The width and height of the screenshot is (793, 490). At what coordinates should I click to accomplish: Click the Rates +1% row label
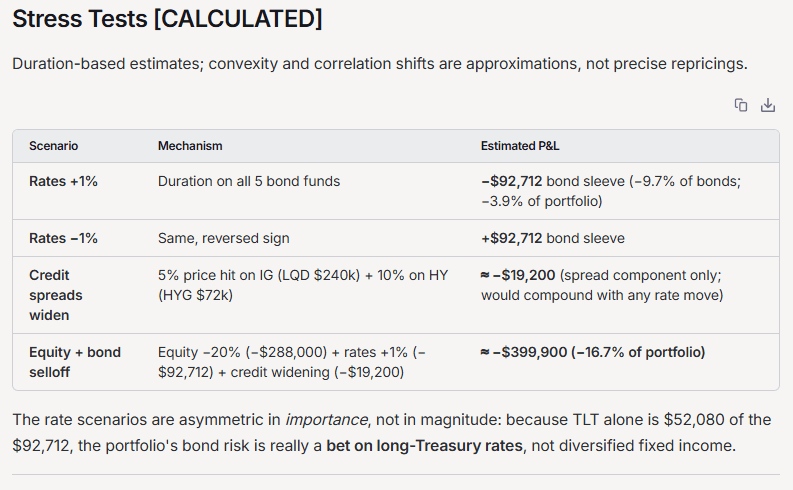(63, 181)
